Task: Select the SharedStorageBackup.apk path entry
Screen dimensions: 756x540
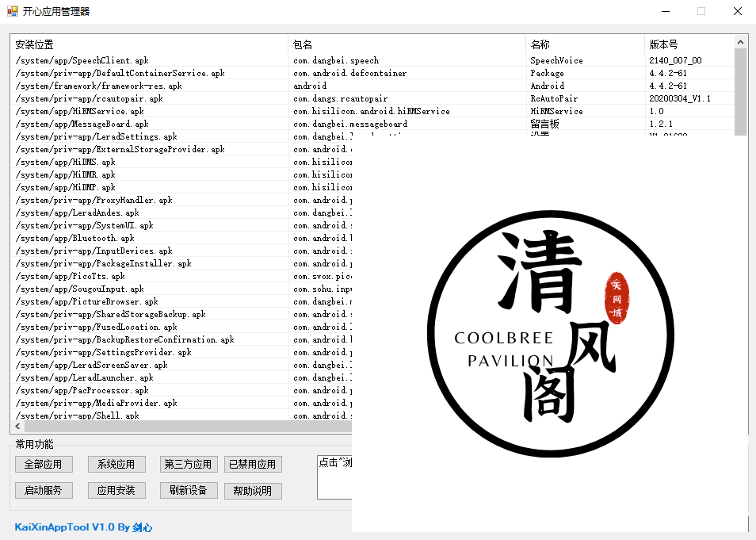Action: coord(110,315)
